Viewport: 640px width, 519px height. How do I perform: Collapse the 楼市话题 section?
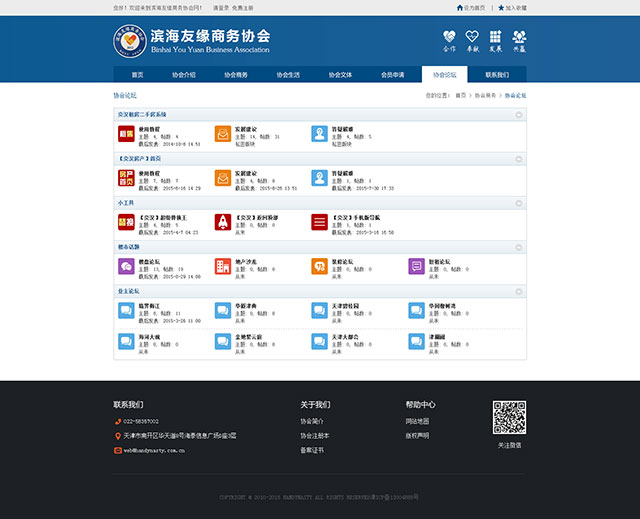[519, 247]
